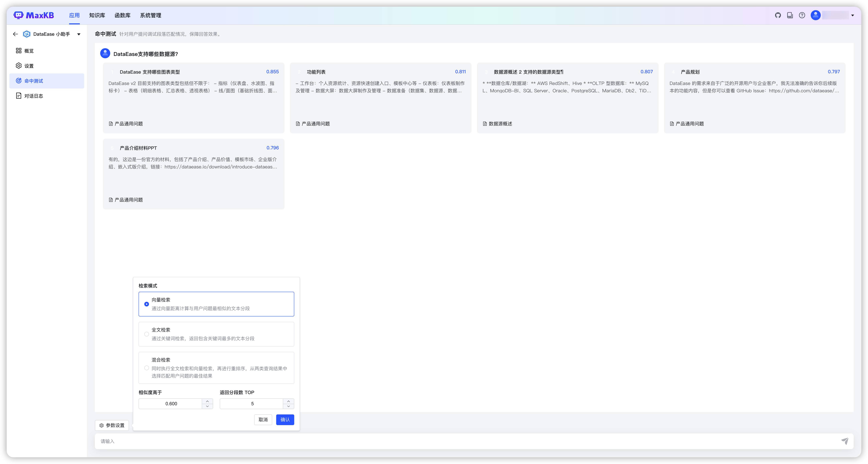The width and height of the screenshot is (868, 464).
Task: Click the 取消 button
Action: pos(263,420)
